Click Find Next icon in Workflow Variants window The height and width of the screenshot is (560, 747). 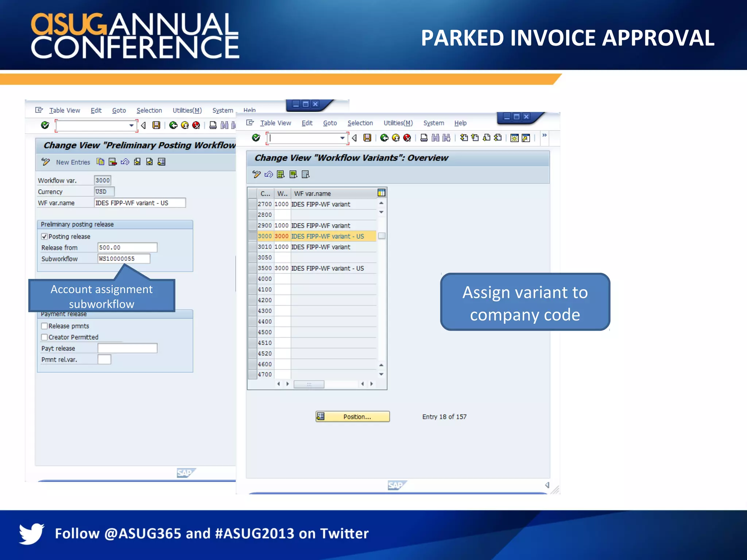tap(446, 137)
